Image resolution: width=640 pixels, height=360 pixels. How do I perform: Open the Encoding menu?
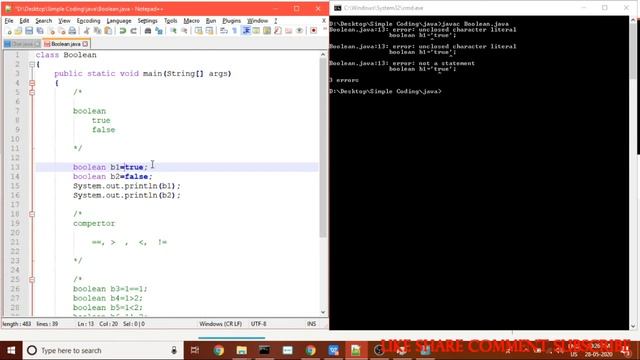click(x=88, y=21)
